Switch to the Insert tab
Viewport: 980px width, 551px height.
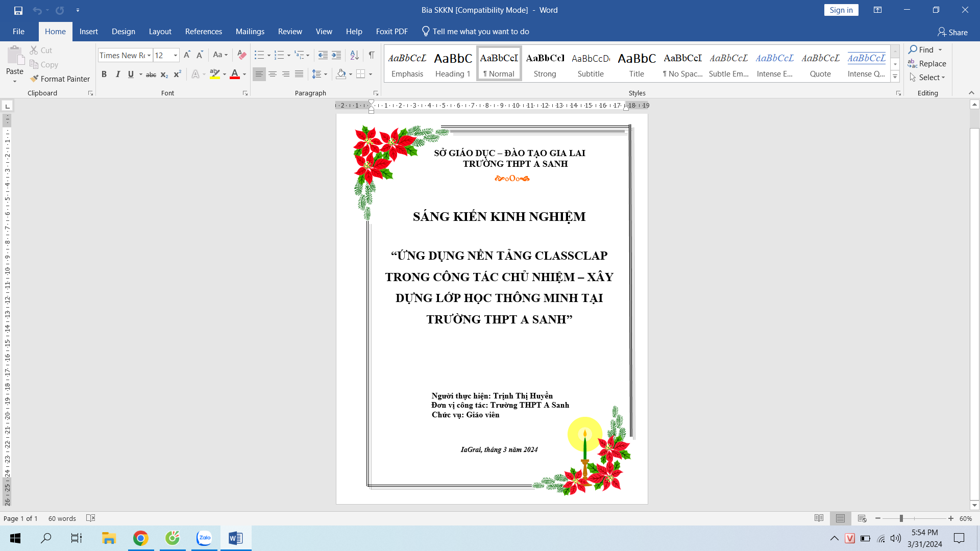89,32
